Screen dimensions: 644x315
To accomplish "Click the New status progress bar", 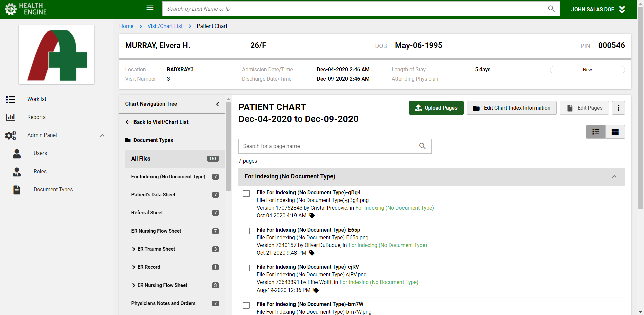I will click(x=587, y=70).
